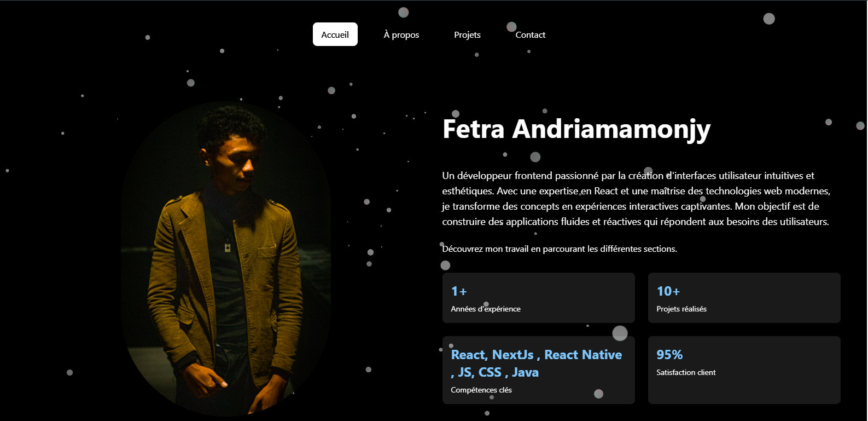Click the Compétences clés label

[481, 390]
